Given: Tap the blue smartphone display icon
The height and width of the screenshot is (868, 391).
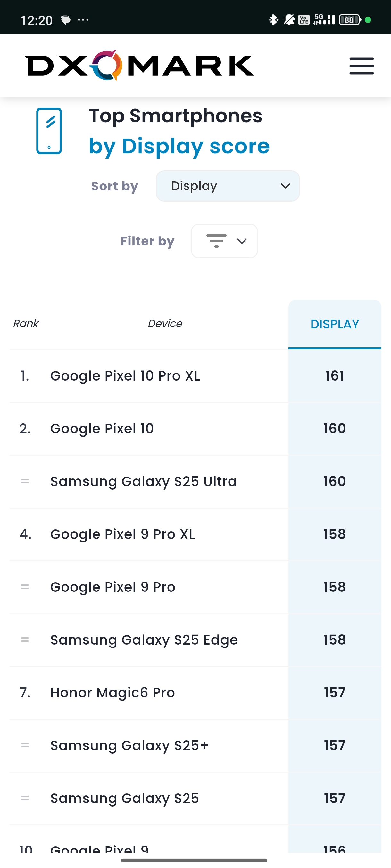Looking at the screenshot, I should [x=49, y=131].
